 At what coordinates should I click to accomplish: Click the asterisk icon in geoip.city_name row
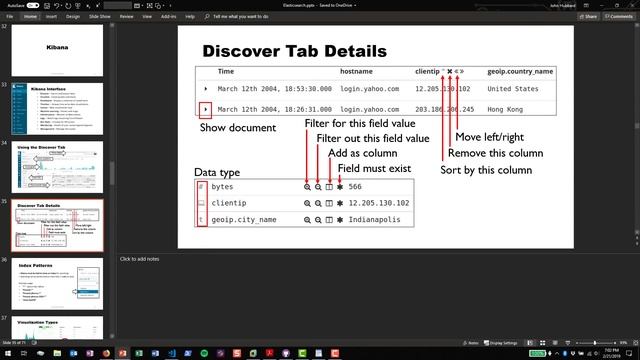click(340, 220)
